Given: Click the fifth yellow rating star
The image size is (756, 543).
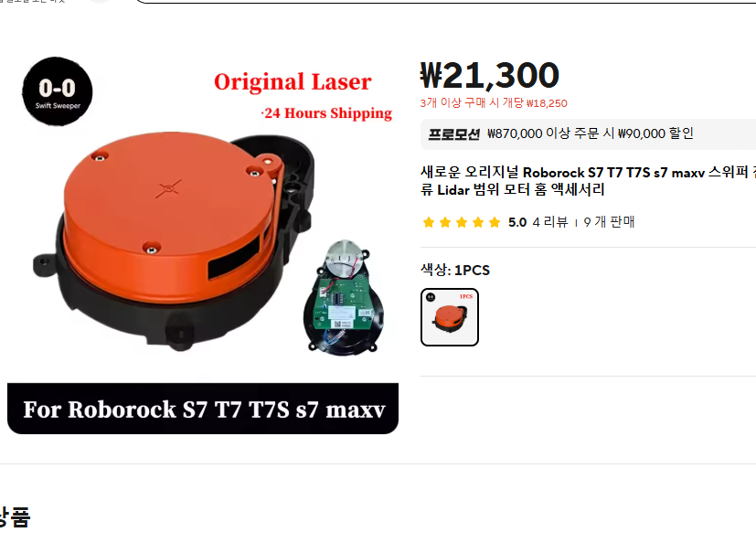Looking at the screenshot, I should pos(495,222).
